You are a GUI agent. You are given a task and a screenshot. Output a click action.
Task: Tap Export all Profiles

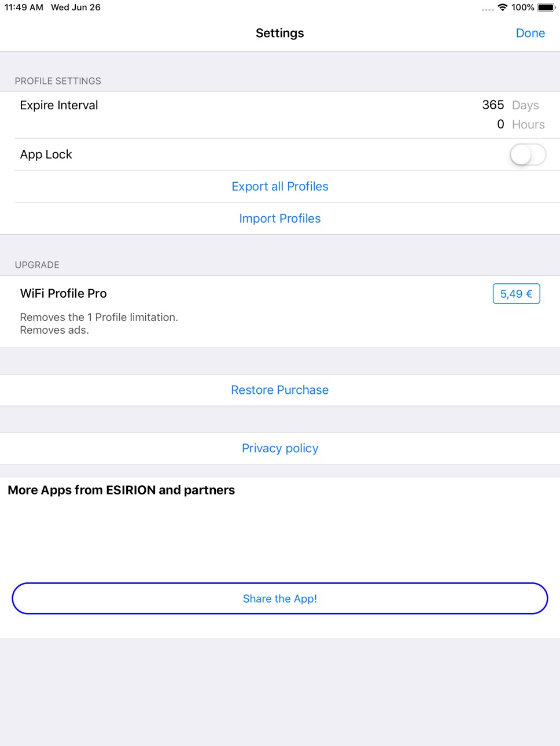280,186
